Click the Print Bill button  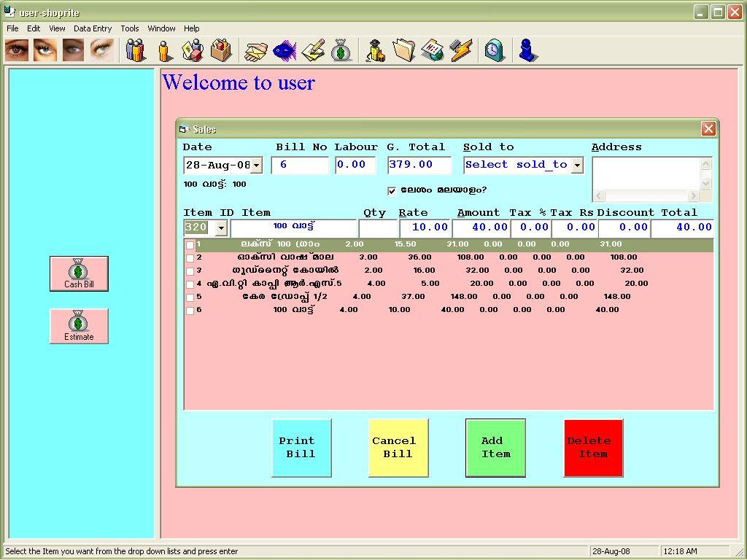(301, 448)
